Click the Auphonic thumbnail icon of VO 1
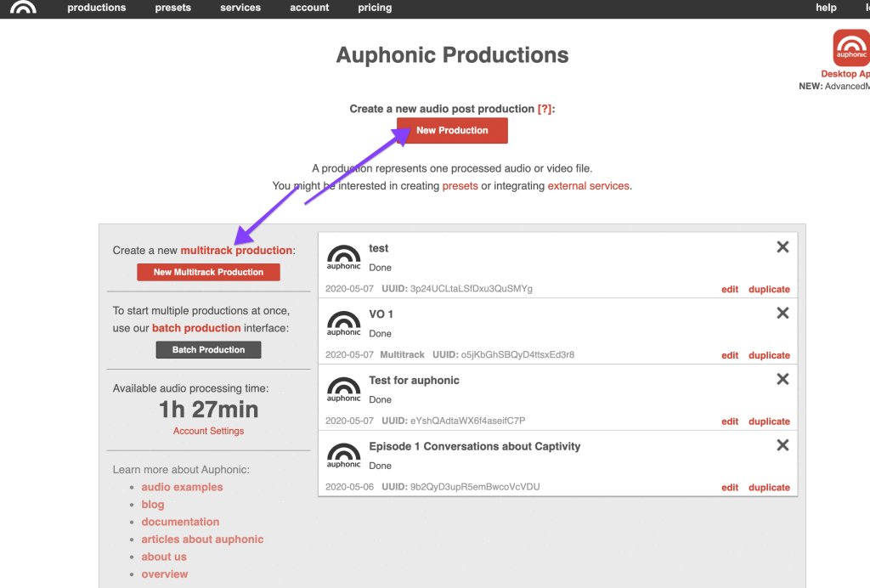The height and width of the screenshot is (588, 870). point(343,324)
